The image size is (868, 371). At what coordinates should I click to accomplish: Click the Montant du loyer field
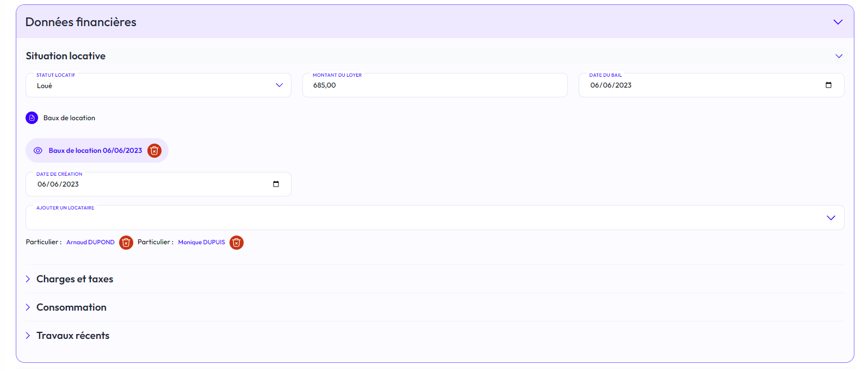pos(434,85)
